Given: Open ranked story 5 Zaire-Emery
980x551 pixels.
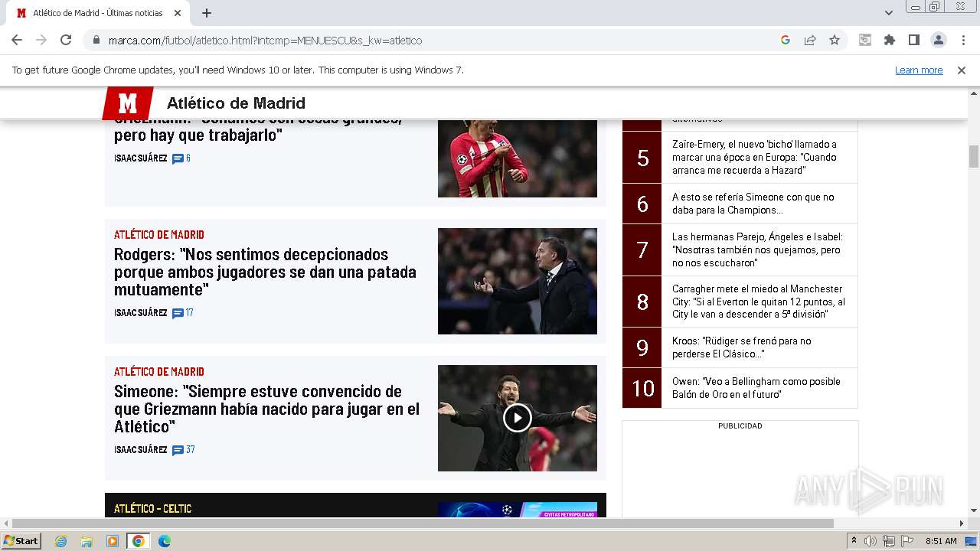Looking at the screenshot, I should click(754, 157).
